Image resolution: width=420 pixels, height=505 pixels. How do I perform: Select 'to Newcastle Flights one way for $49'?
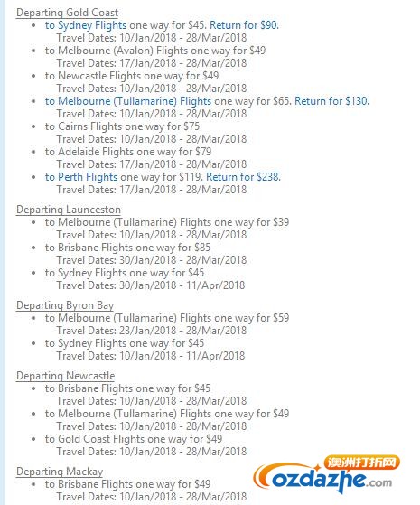132,76
